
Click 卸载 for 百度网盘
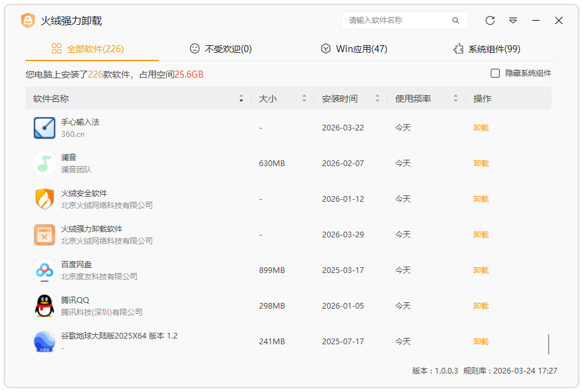[481, 270]
